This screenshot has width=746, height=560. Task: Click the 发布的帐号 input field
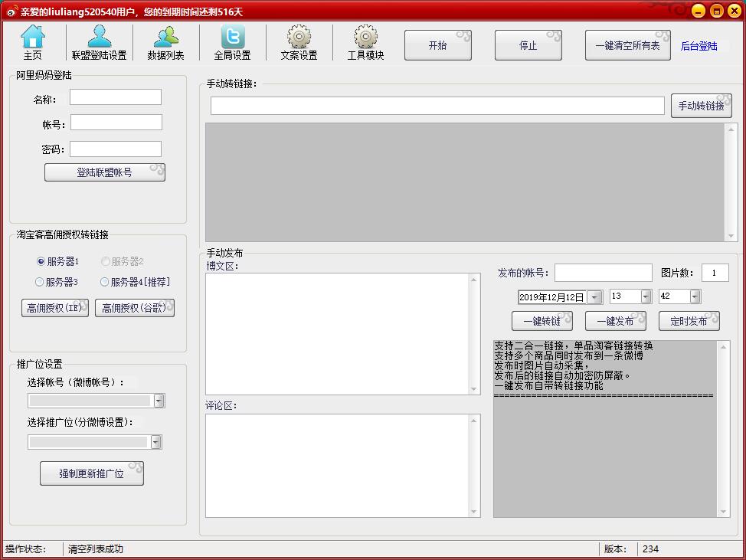[604, 273]
